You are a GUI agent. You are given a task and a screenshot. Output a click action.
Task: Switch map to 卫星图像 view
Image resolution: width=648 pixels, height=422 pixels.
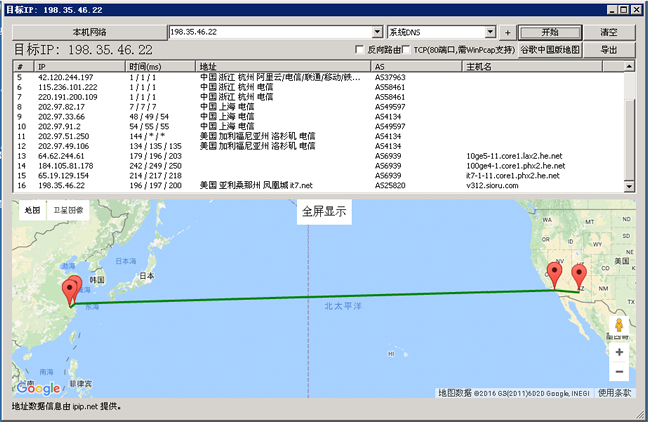pos(69,211)
